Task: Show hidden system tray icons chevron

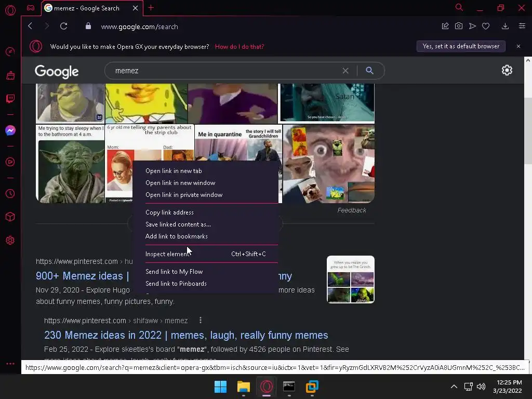Action: tap(454, 387)
